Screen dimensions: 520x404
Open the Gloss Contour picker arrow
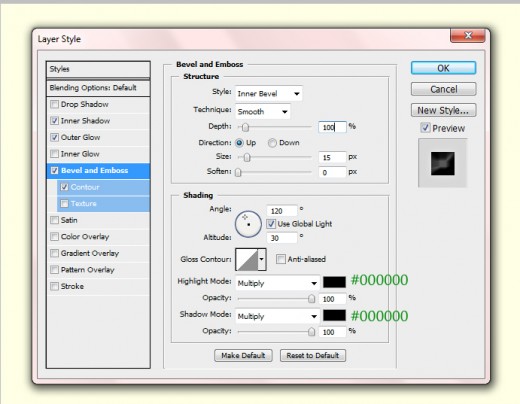point(262,259)
